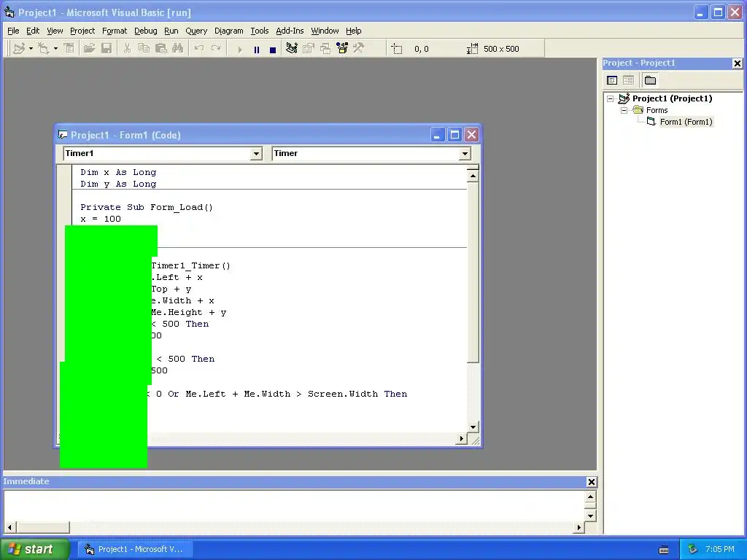Click the Cut scissors icon
747x560 pixels.
tap(127, 49)
